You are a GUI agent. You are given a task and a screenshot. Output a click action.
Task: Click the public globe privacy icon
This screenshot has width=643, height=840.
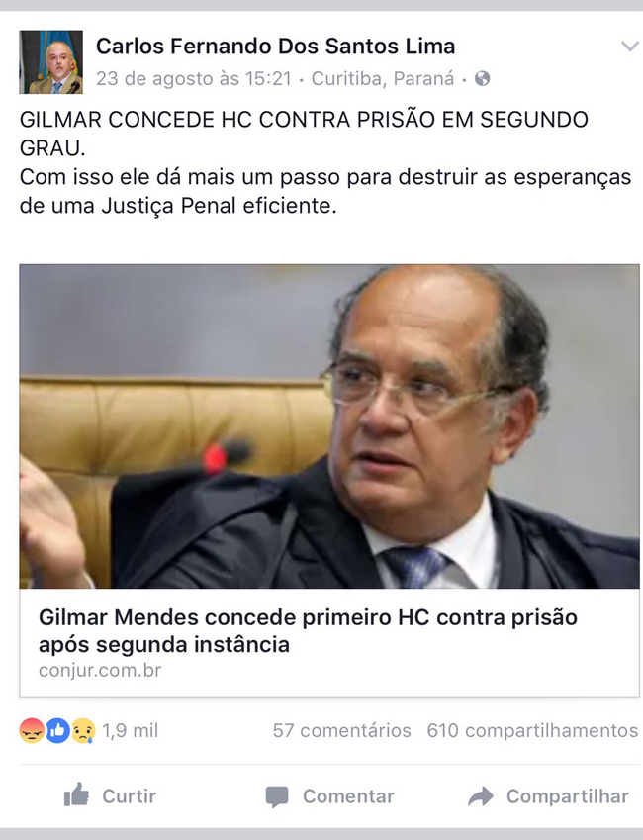coord(483,79)
